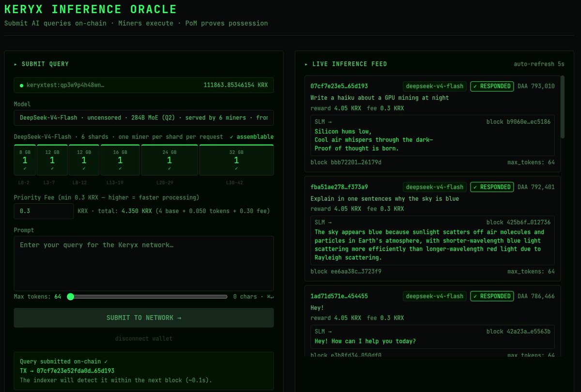Click the green wallet connection status dot

(x=21, y=85)
